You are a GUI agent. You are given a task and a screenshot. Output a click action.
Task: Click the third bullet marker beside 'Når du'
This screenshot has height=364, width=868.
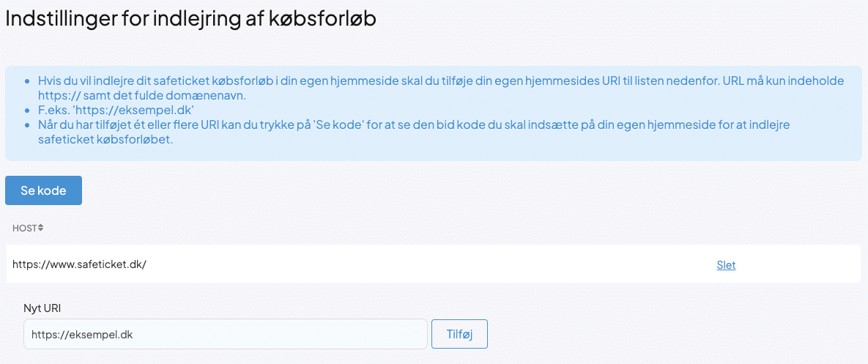[x=28, y=125]
